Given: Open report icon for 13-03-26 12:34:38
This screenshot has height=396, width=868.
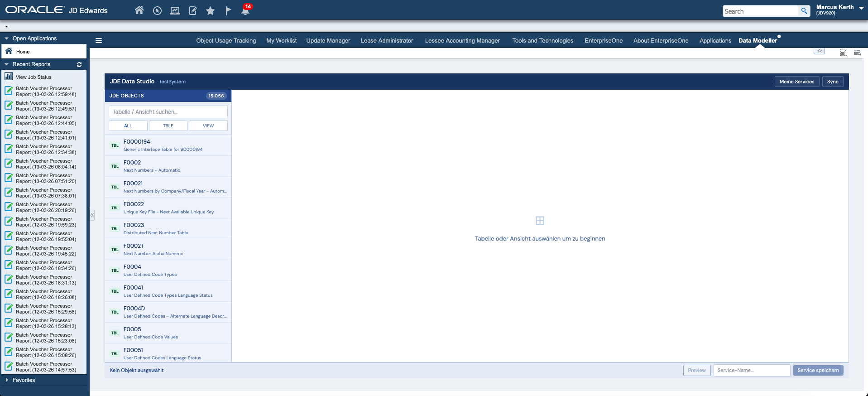Looking at the screenshot, I should coord(9,149).
